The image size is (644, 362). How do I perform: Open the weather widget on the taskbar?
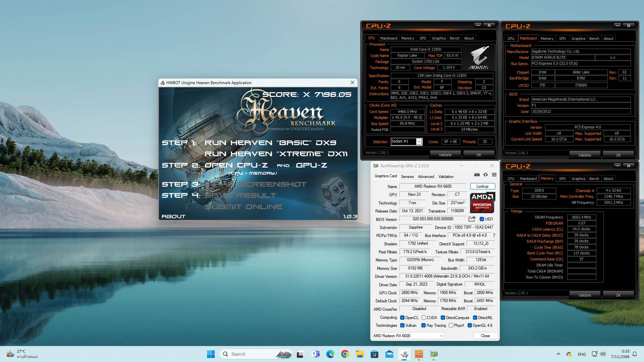point(22,354)
